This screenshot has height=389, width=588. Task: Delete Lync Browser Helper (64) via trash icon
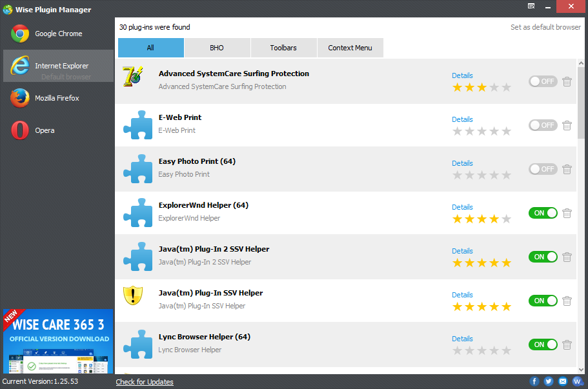(x=567, y=344)
